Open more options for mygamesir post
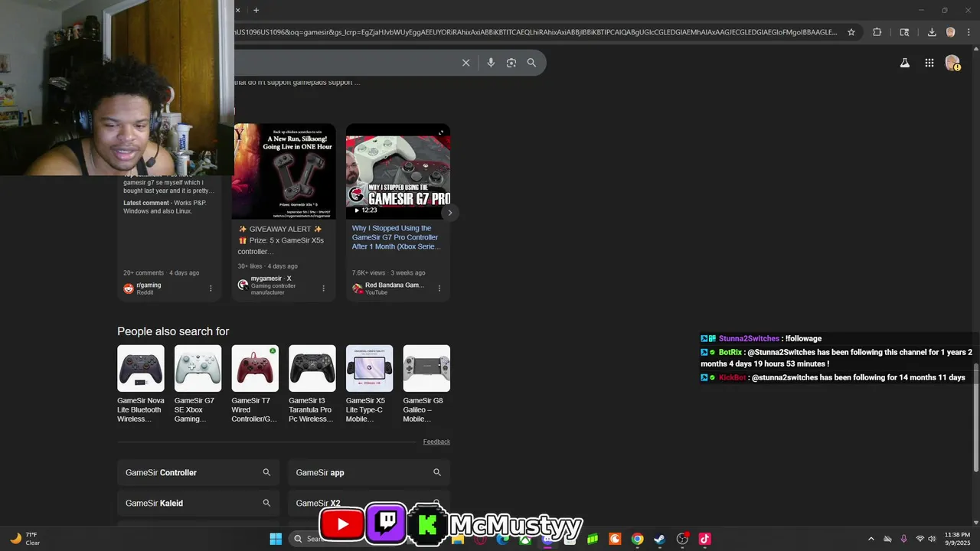 (323, 289)
